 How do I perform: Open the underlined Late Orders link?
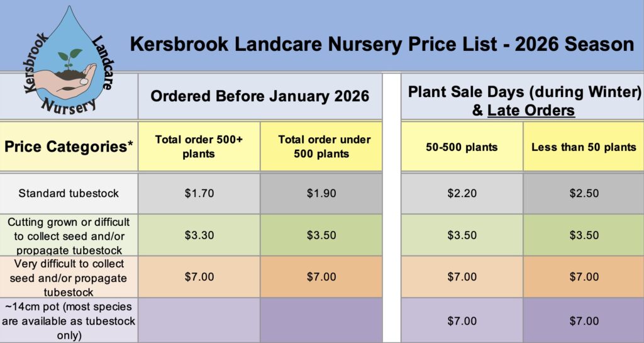[531, 111]
